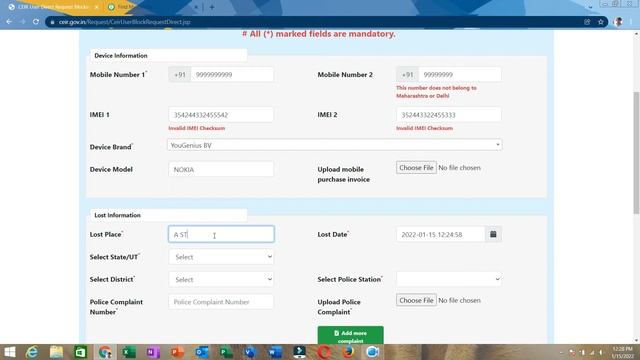Open the Select State/UT dropdown
Image resolution: width=640 pixels, height=360 pixels.
pos(221,257)
